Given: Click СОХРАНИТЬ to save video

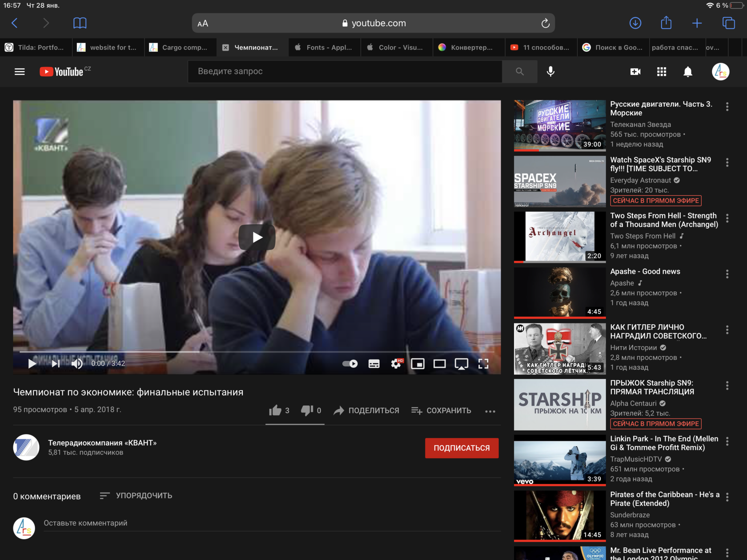Looking at the screenshot, I should click(441, 411).
